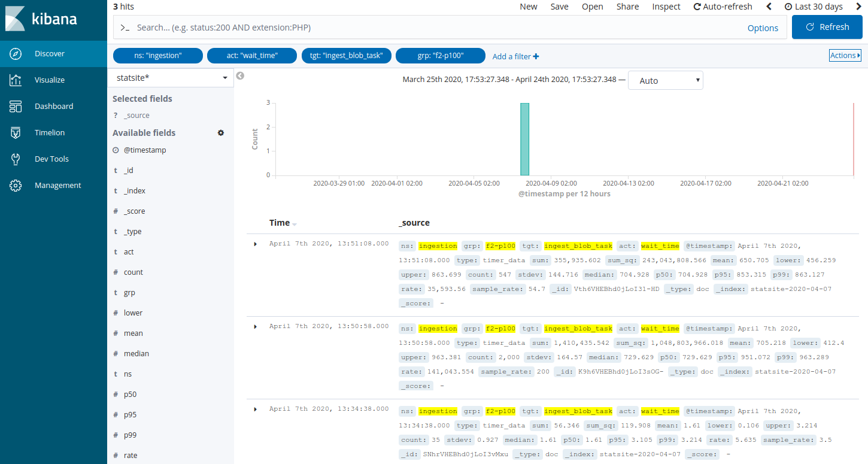The image size is (868, 464).
Task: Click the Add a filter link
Action: point(515,56)
